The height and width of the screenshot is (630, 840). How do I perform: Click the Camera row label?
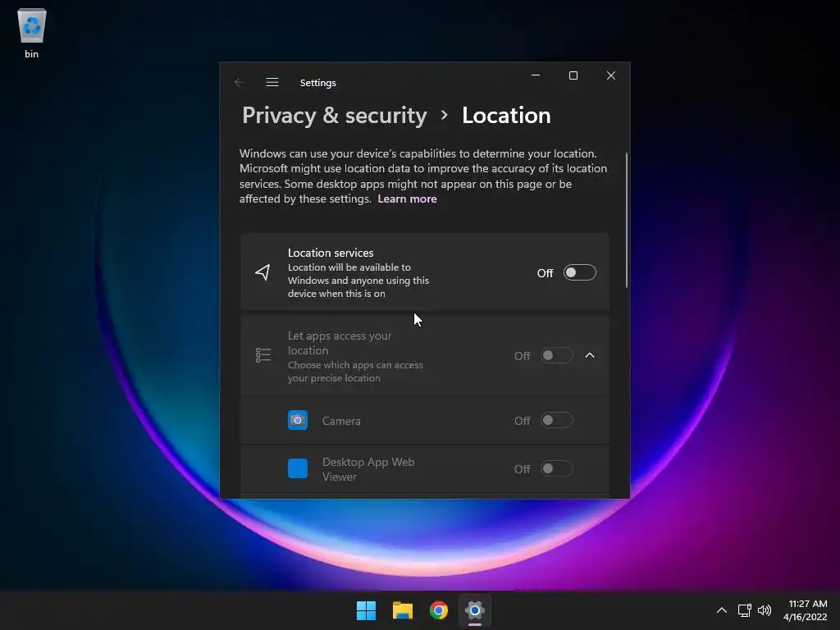(341, 421)
